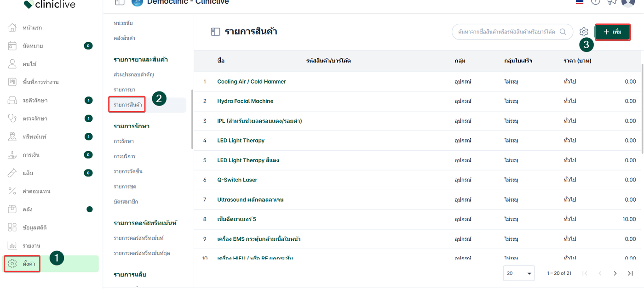Click the lab (แล็บ) test tube icon
The height and width of the screenshot is (289, 644).
pyautogui.click(x=12, y=173)
